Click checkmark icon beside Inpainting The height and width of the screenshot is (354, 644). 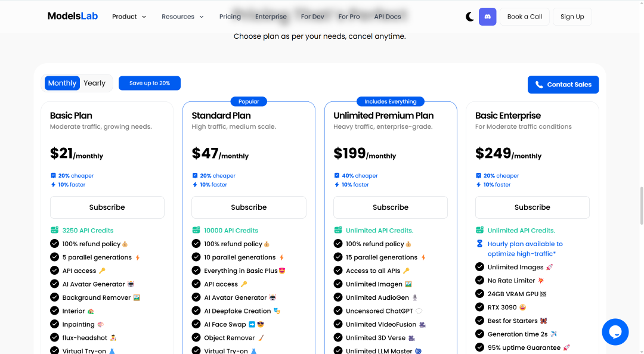pos(55,324)
